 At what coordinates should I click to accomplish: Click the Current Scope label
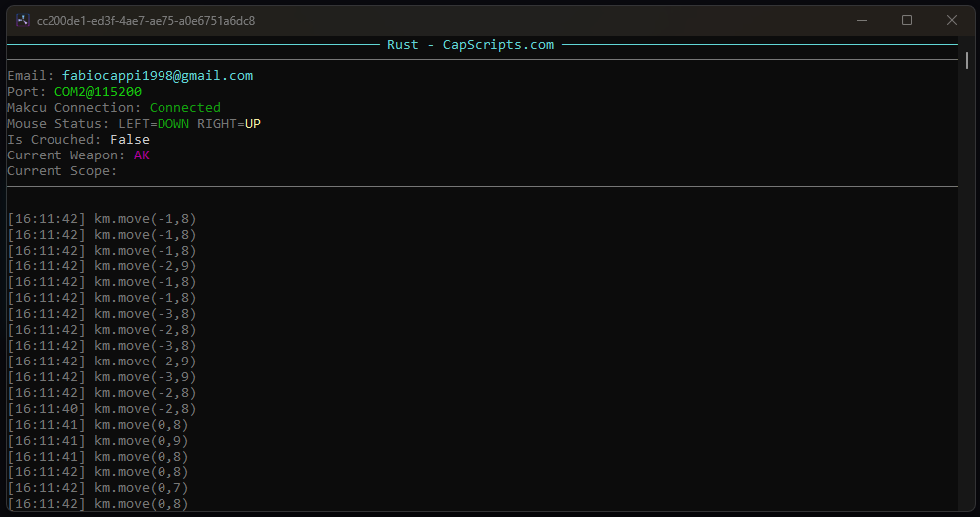[x=61, y=171]
